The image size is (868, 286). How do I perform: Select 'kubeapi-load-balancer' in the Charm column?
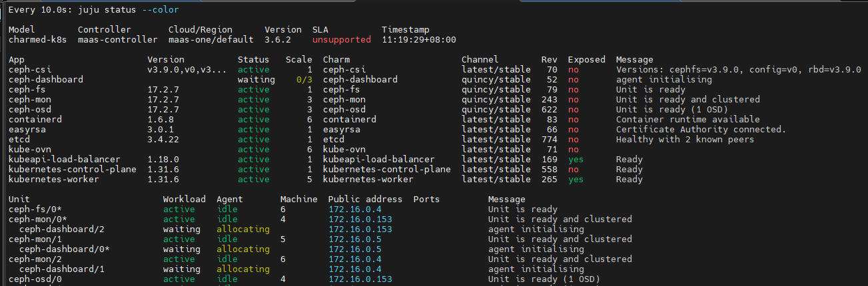click(x=379, y=160)
